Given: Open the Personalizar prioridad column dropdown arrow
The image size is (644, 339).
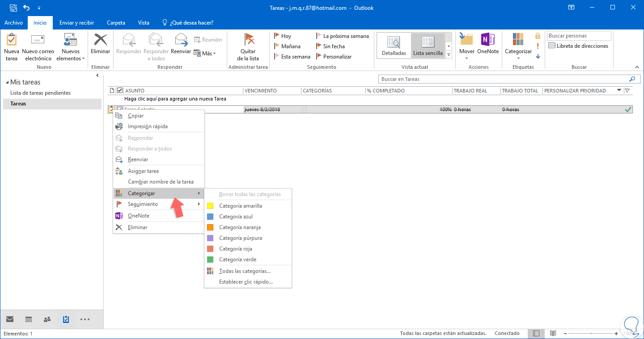Looking at the screenshot, I should (x=619, y=90).
